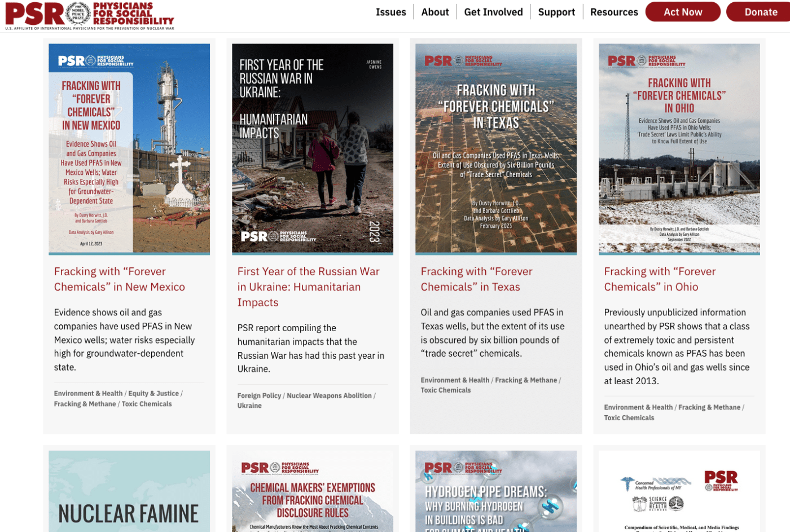
Task: Open the Issues menu
Action: [x=390, y=12]
